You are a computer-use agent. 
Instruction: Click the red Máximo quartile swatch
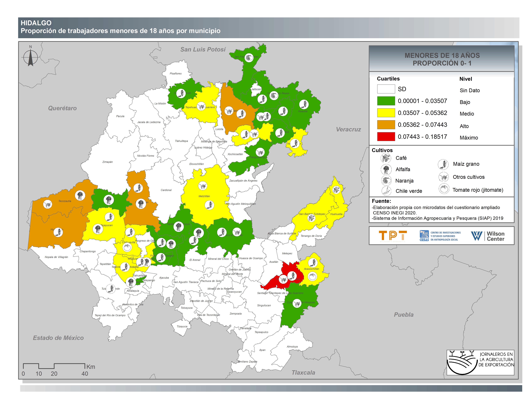[x=386, y=137]
